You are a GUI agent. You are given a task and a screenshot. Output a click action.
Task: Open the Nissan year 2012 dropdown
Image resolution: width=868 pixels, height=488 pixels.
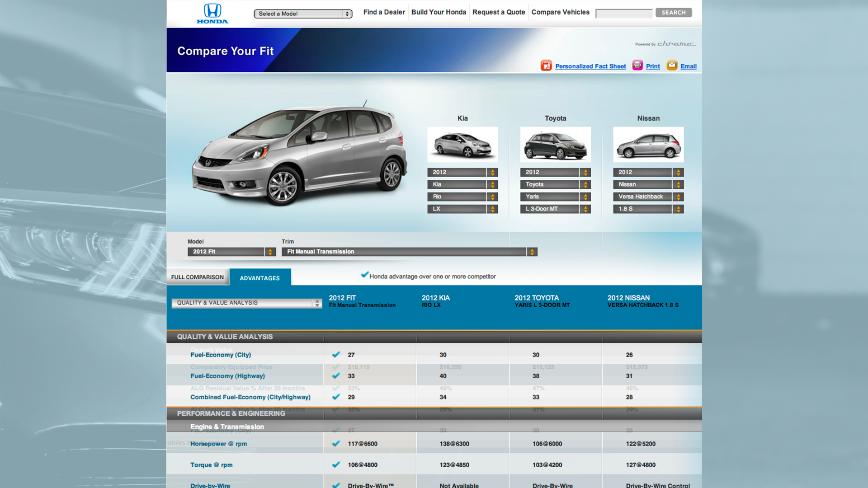click(x=648, y=172)
